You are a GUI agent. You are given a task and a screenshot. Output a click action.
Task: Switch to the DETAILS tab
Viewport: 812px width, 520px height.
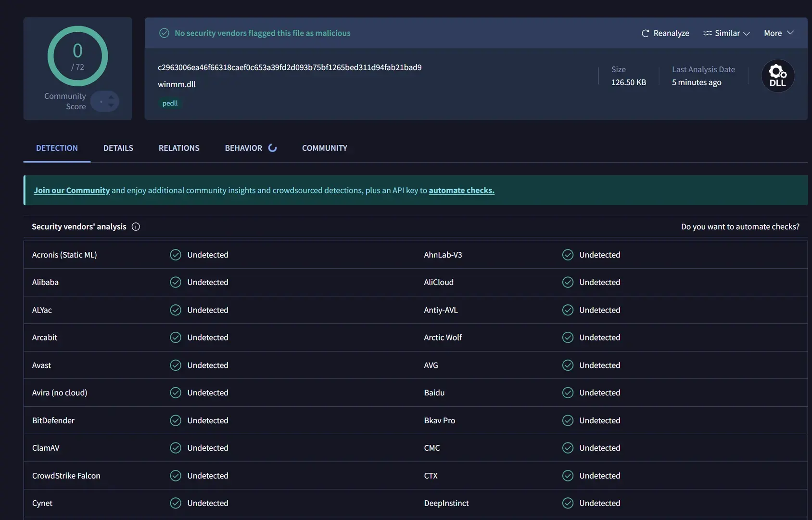point(118,148)
